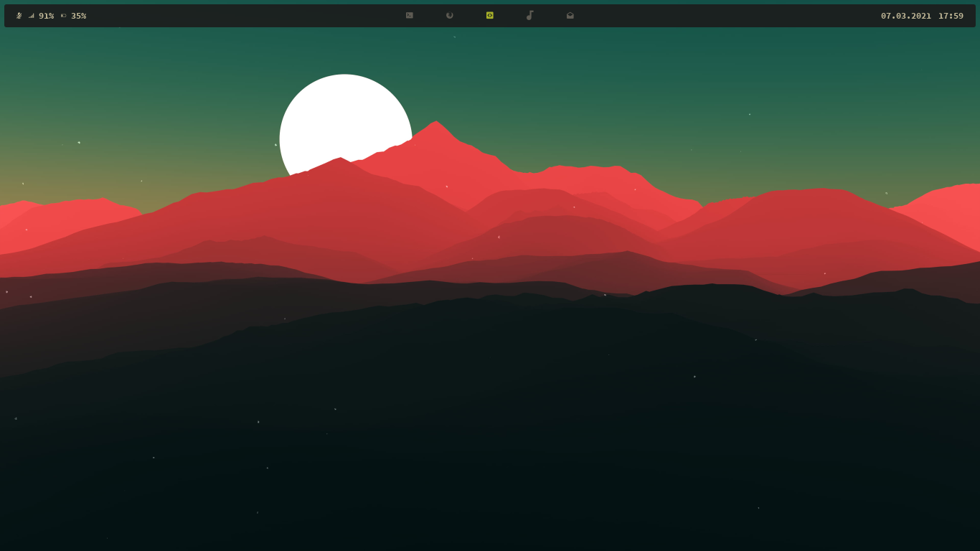
Task: Click the 35% battery percentage text
Action: [79, 16]
